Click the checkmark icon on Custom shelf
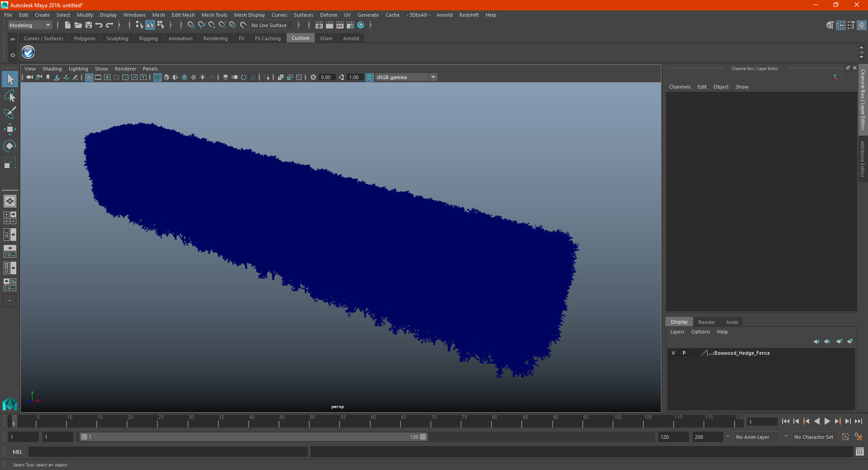This screenshot has height=470, width=868. coord(28,52)
